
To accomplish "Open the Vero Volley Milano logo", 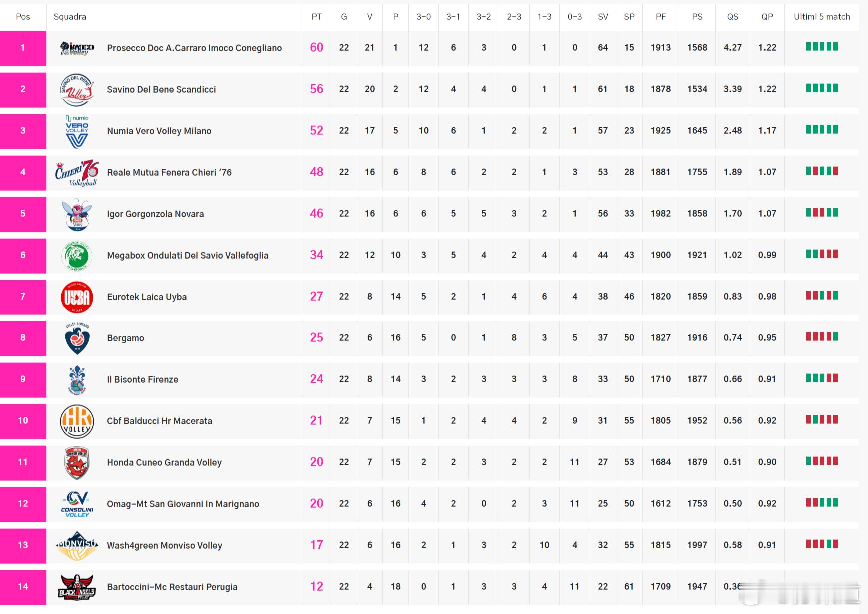I will click(77, 131).
